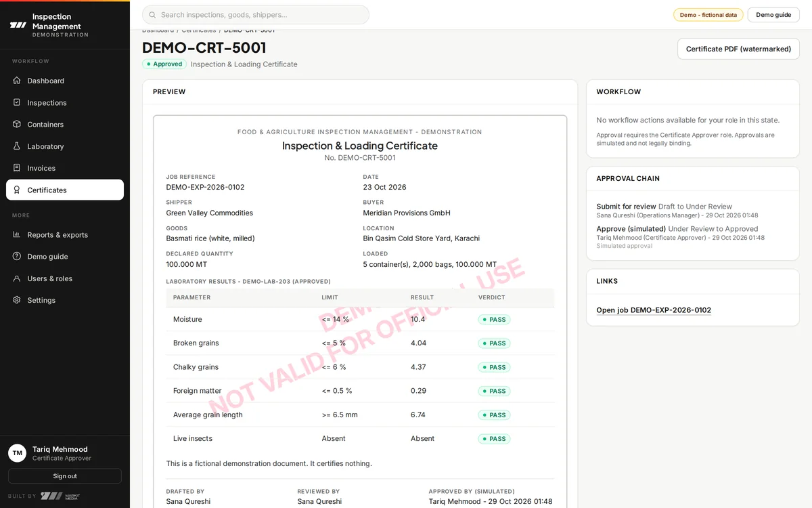Click the Demo guide top-right button
The width and height of the screenshot is (812, 508).
tap(773, 15)
